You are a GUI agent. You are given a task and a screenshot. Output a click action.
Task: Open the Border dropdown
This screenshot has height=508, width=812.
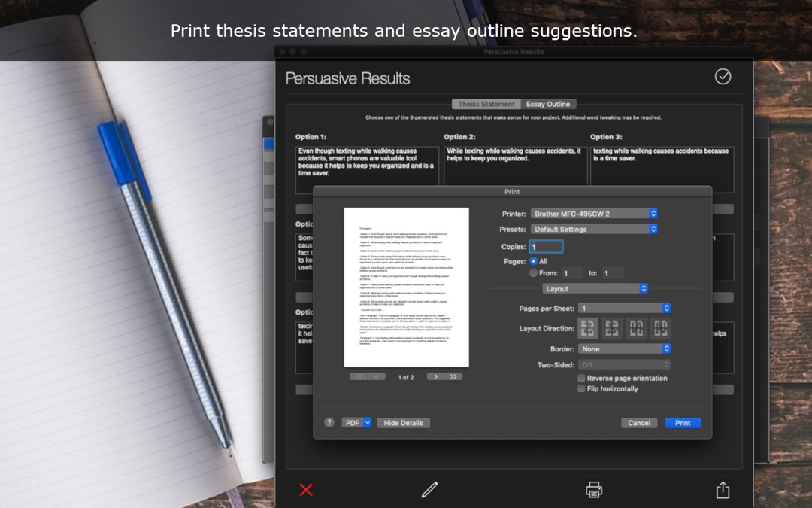click(625, 349)
